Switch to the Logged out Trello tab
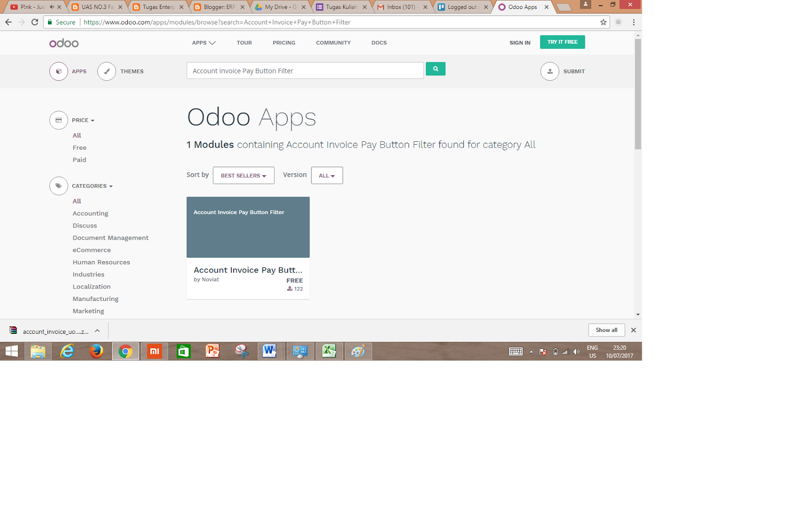The width and height of the screenshot is (799, 532). click(462, 7)
